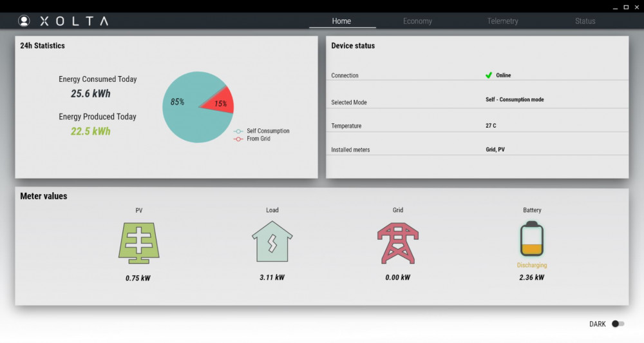Switch to the Home tab
Image resolution: width=644 pixels, height=343 pixels.
point(342,21)
